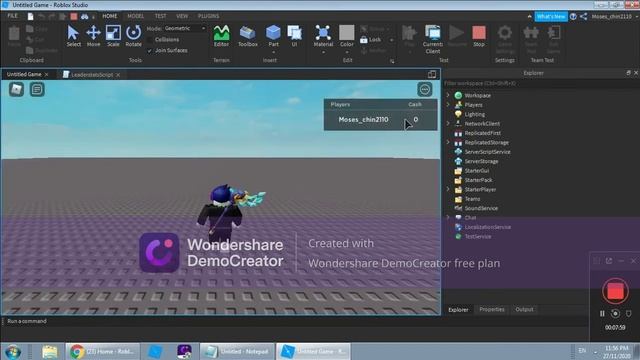Activate the Move tool
The height and width of the screenshot is (360, 640).
point(93,36)
